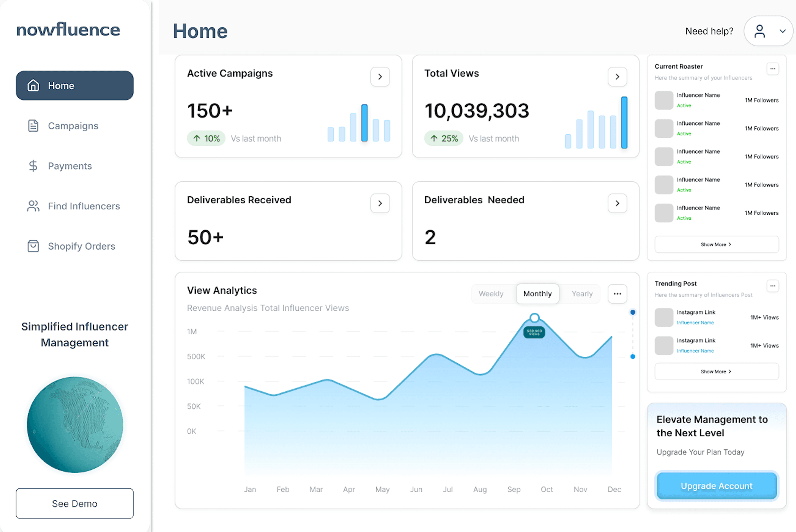Select the Find Influencers people icon
796x532 pixels.
[33, 206]
